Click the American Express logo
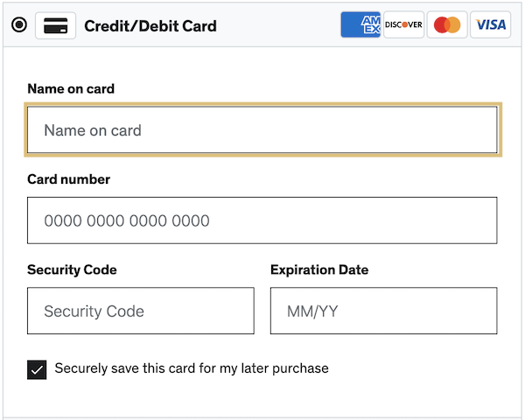 tap(360, 24)
